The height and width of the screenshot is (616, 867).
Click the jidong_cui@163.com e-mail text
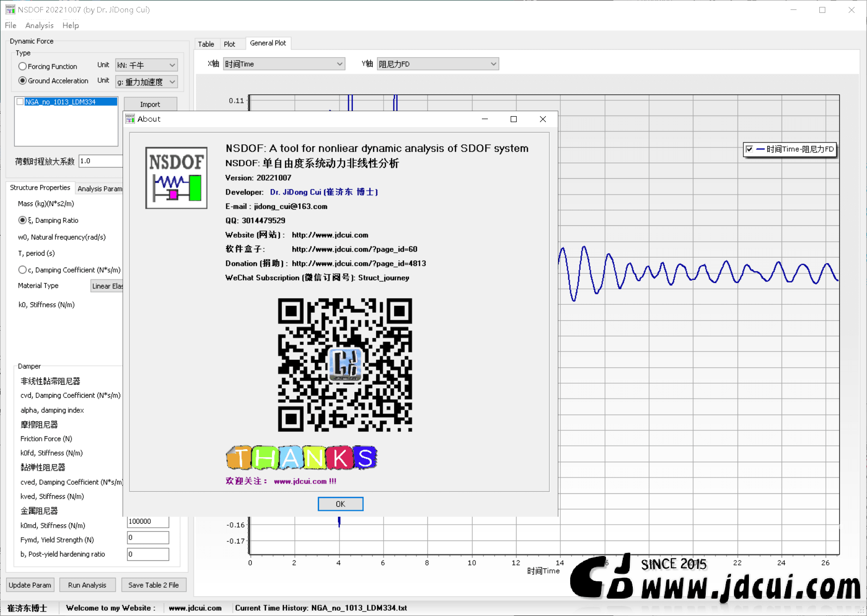click(291, 206)
